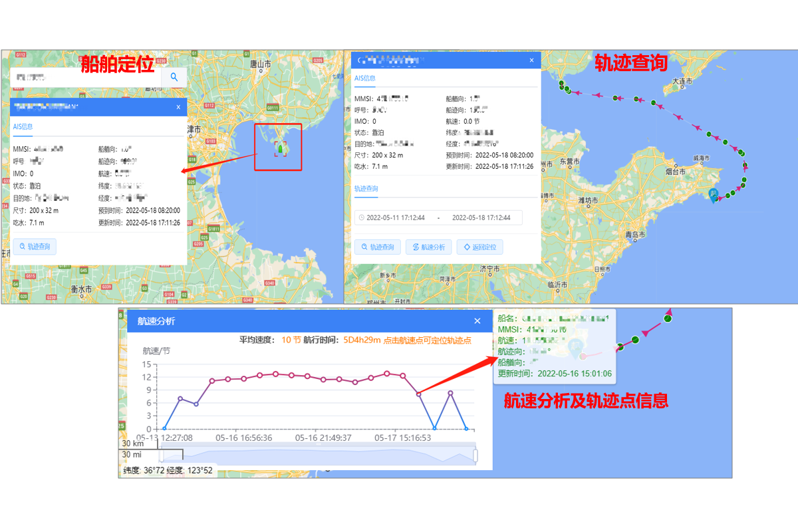Switch to AIS信息 tab in right panel
798x532 pixels.
point(364,78)
